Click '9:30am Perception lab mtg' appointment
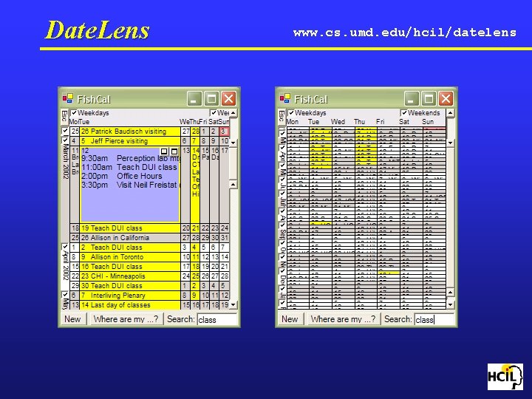 131,158
